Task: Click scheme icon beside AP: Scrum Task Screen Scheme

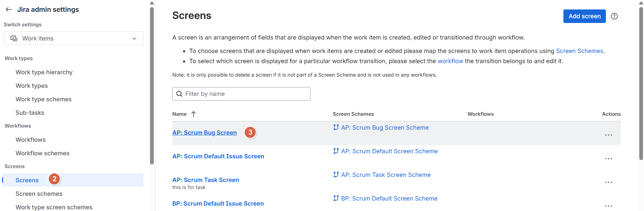Action: click(336, 175)
